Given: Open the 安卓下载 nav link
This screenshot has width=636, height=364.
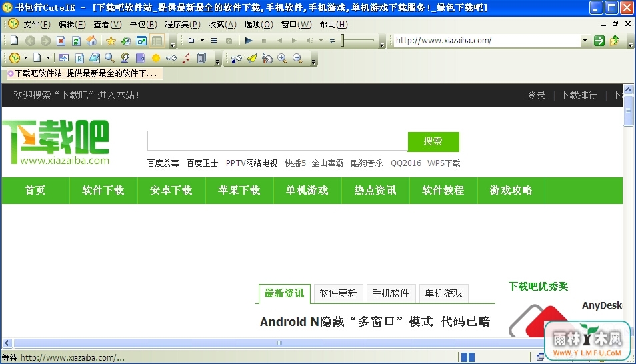Looking at the screenshot, I should (x=171, y=190).
